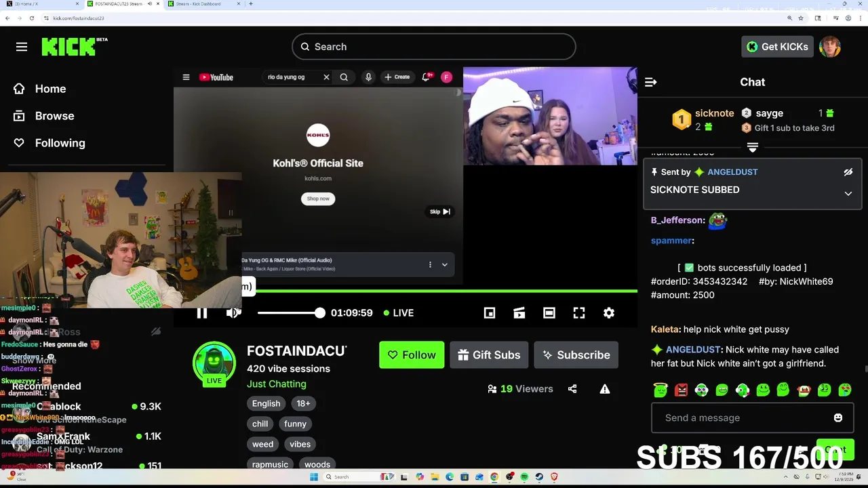Go to Home in sidebar

(x=40, y=89)
